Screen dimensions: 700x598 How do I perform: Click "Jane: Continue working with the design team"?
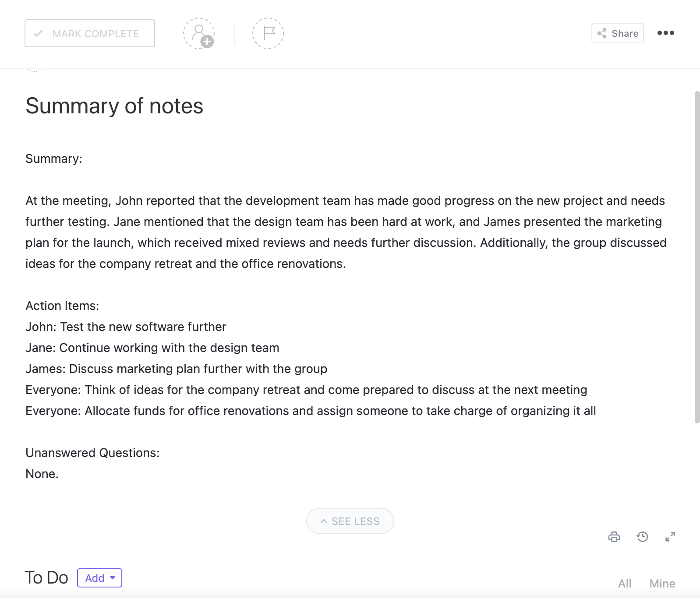(x=152, y=348)
